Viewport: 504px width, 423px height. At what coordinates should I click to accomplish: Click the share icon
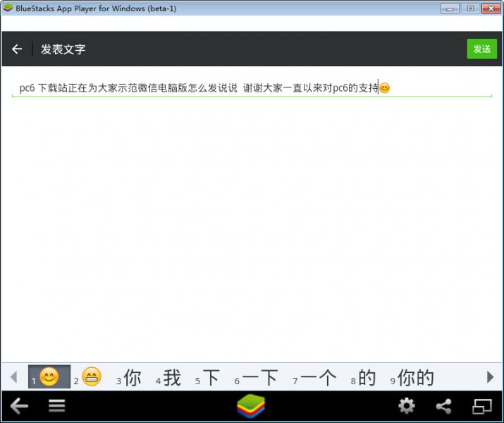(444, 406)
